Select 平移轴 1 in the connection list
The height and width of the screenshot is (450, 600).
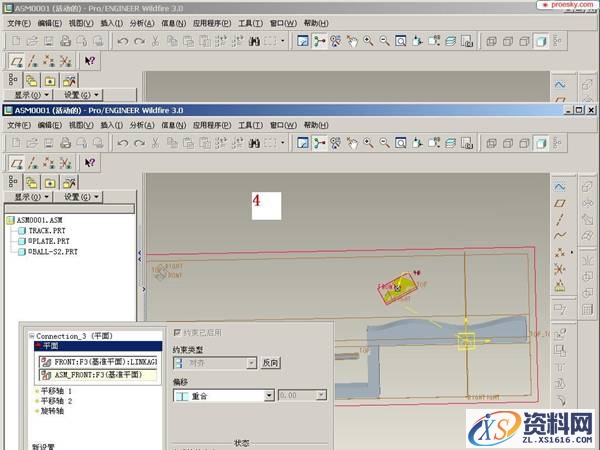pos(57,390)
